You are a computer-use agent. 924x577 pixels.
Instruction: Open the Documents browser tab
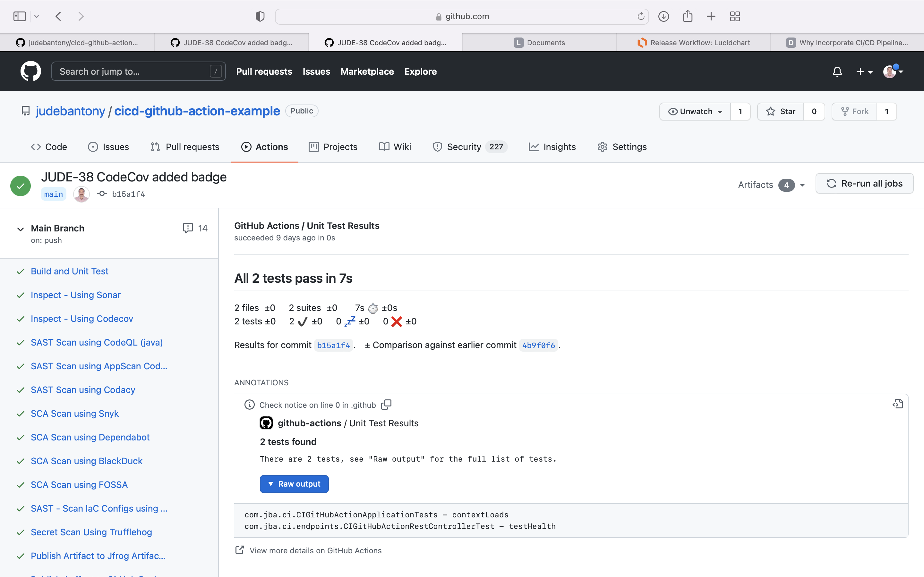tap(539, 43)
